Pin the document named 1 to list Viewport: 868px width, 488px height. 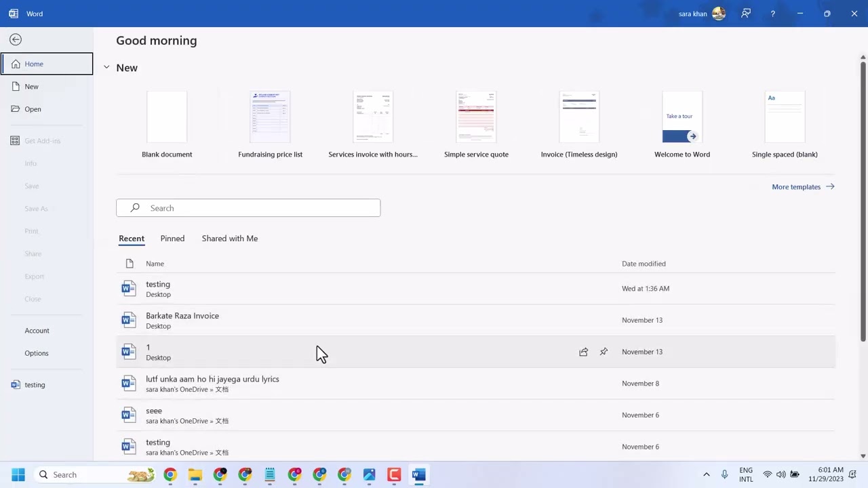[604, 352]
